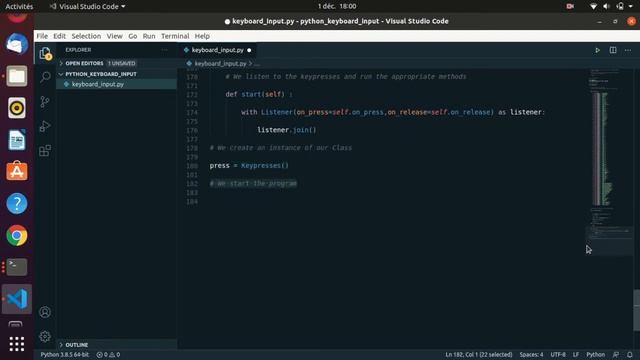640x360 pixels.
Task: Click the screen recording indicator icon
Action: (570, 7)
